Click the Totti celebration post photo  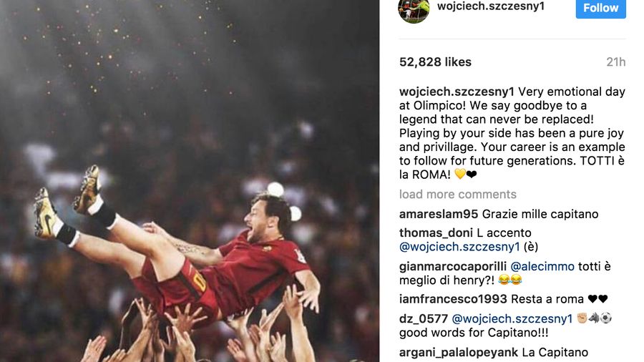pos(190,181)
